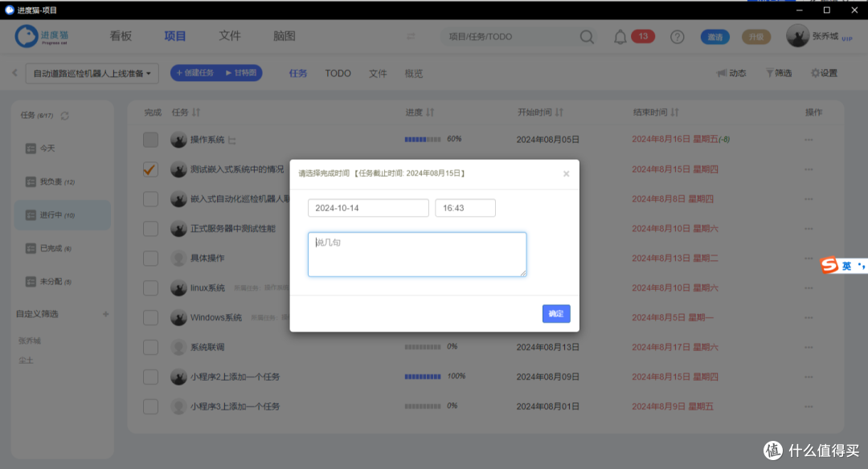Click avatar of linux系统 task
Image resolution: width=868 pixels, height=469 pixels.
click(x=178, y=288)
